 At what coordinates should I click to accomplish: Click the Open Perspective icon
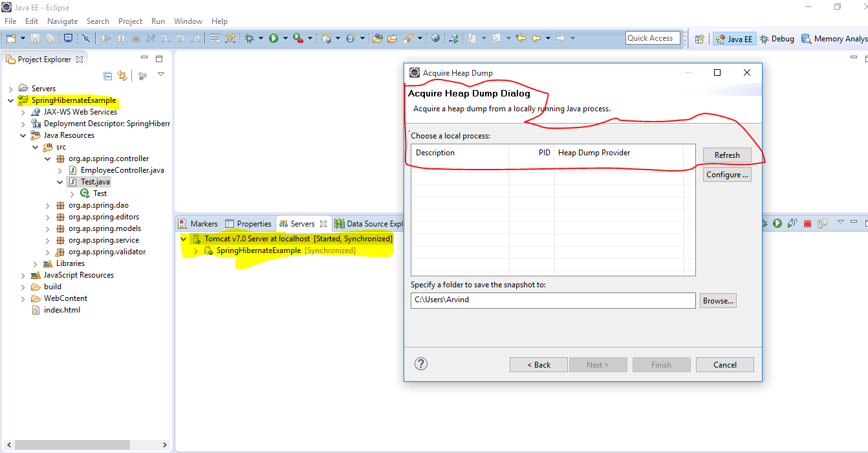click(x=699, y=39)
